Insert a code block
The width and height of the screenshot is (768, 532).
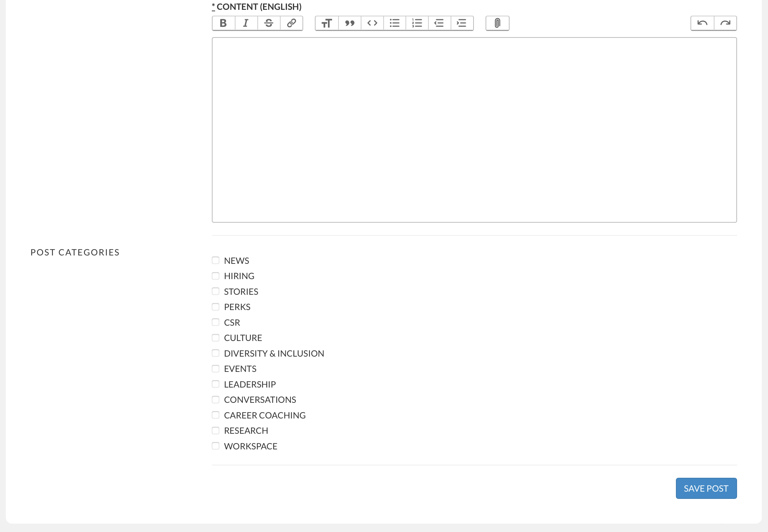click(372, 23)
